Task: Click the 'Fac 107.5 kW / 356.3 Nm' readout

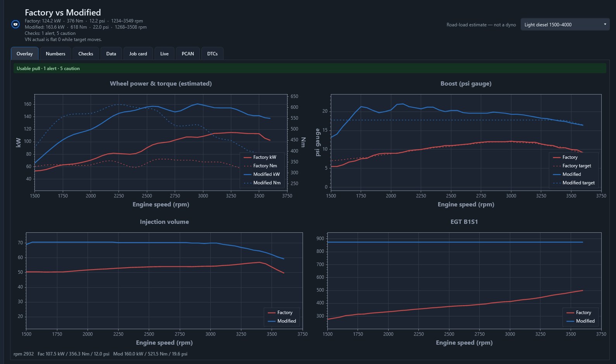Action: (73, 354)
